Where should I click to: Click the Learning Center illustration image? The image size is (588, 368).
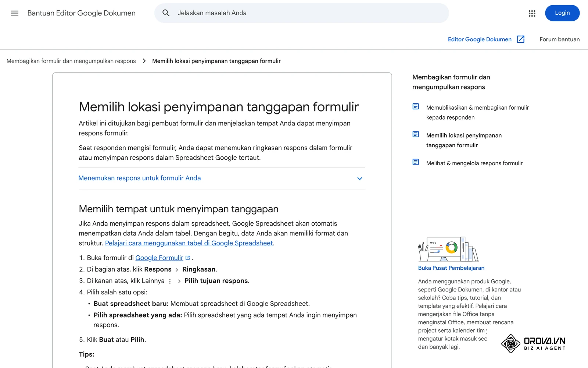tap(448, 249)
